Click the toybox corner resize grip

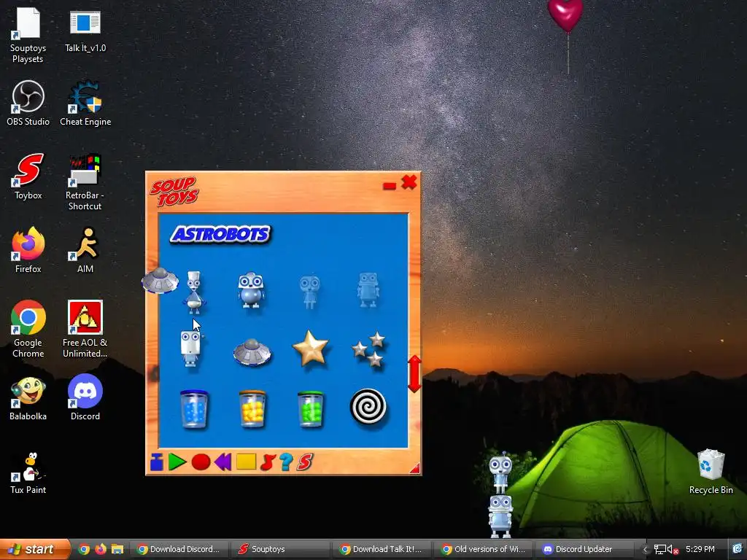coord(415,469)
